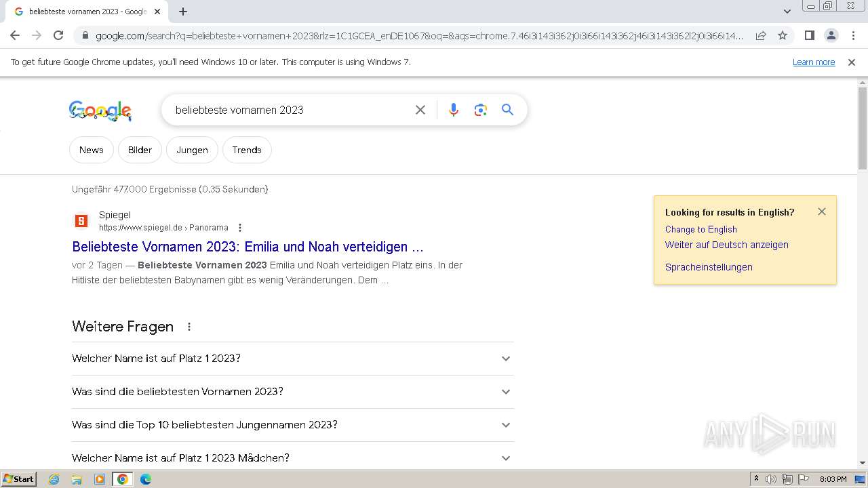Viewport: 868px width, 488px height.
Task: Click the Chrome taskbar icon
Action: (x=123, y=479)
